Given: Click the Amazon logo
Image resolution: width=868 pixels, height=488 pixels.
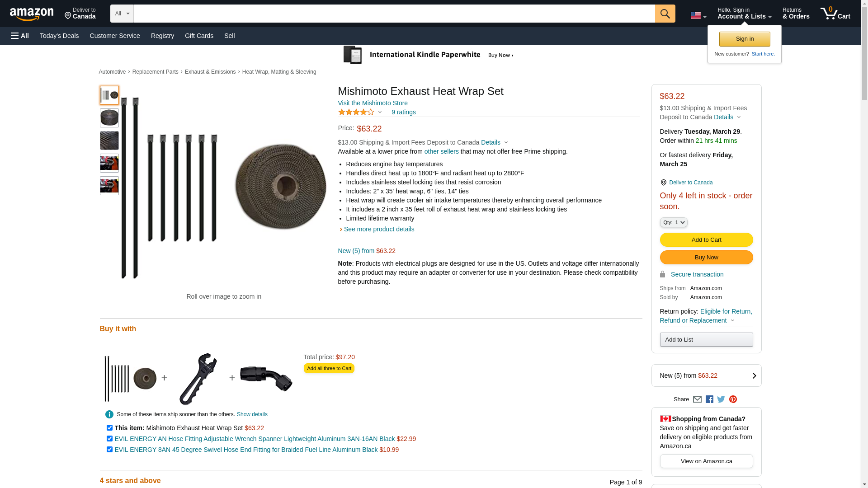Looking at the screenshot, I should tap(32, 14).
